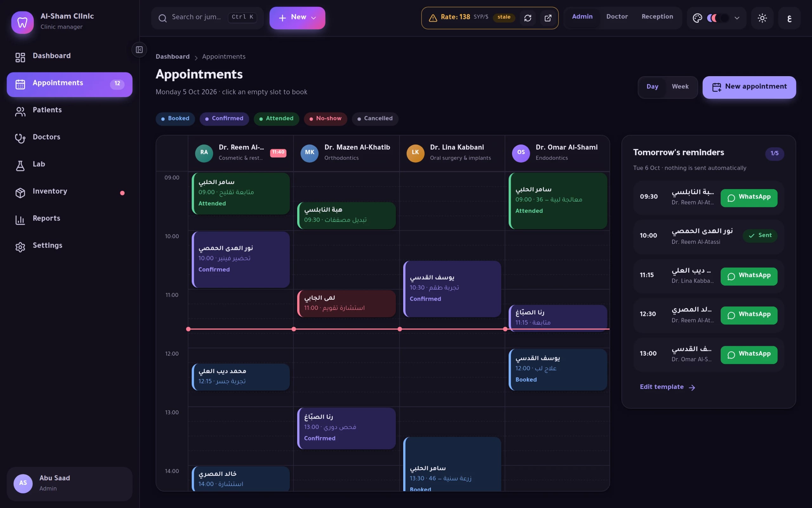Switch role to Reception

[657, 17]
